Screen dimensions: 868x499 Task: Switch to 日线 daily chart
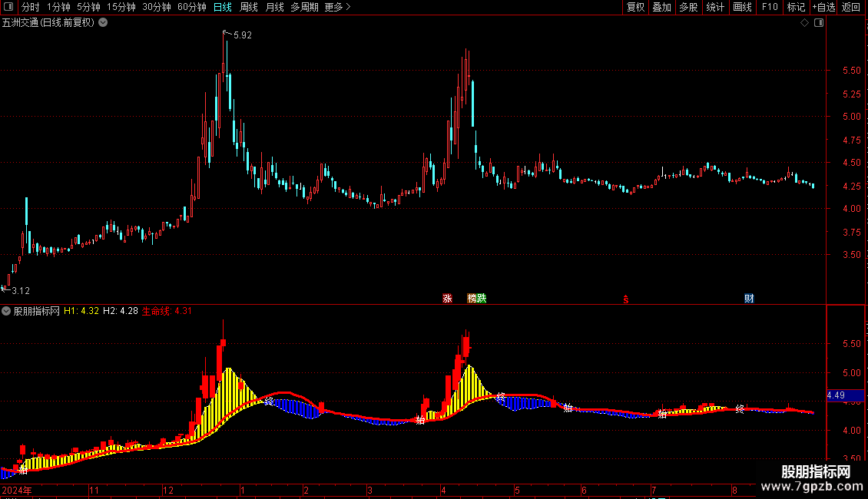223,7
